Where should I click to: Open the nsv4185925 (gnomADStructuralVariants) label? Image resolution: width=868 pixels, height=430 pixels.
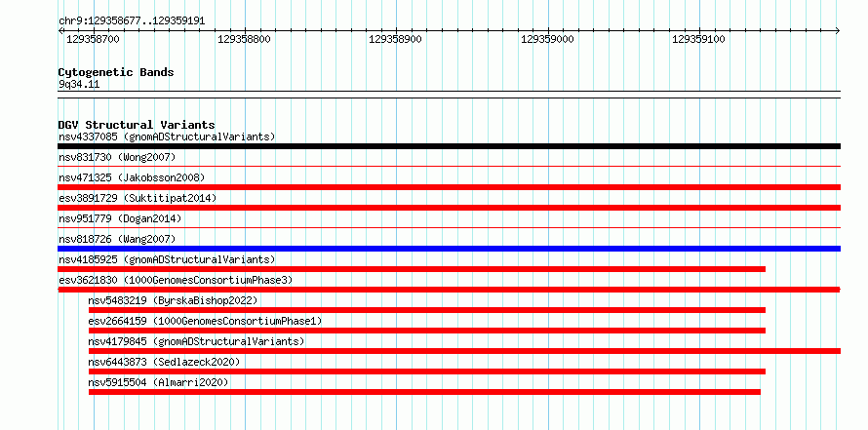167,259
